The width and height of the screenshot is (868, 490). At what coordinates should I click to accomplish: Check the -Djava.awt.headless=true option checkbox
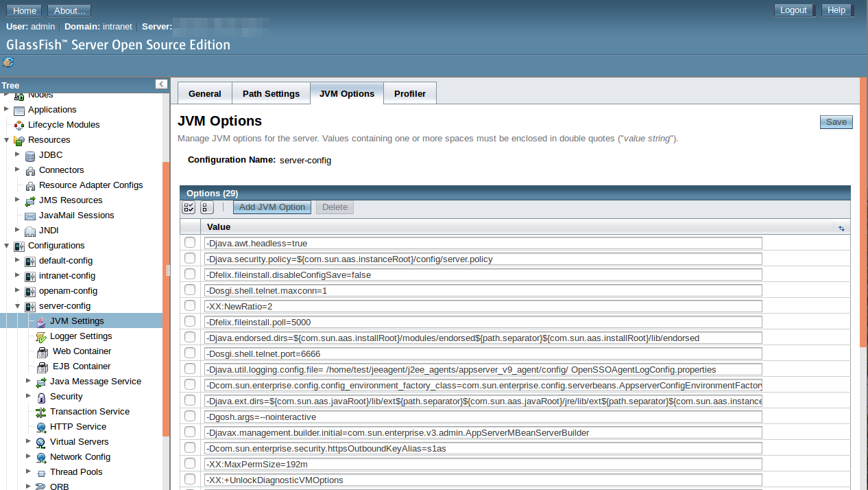tap(190, 243)
